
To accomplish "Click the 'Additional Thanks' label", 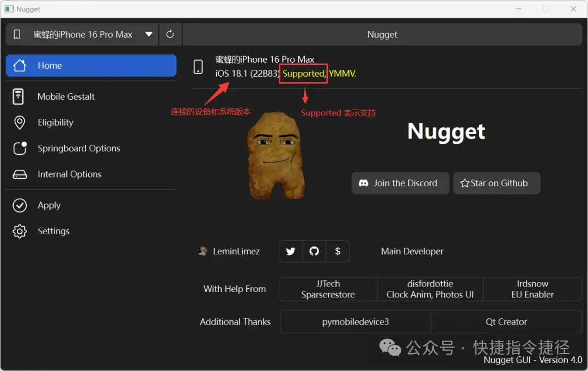I will (235, 322).
